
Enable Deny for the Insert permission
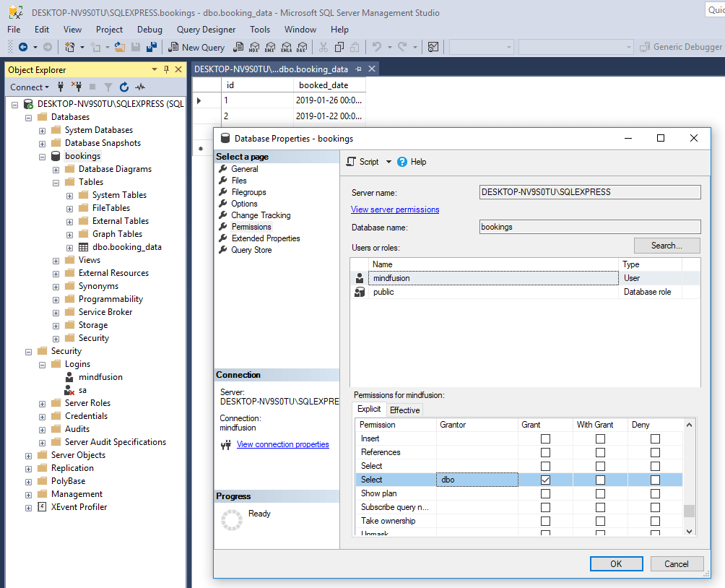[655, 438]
